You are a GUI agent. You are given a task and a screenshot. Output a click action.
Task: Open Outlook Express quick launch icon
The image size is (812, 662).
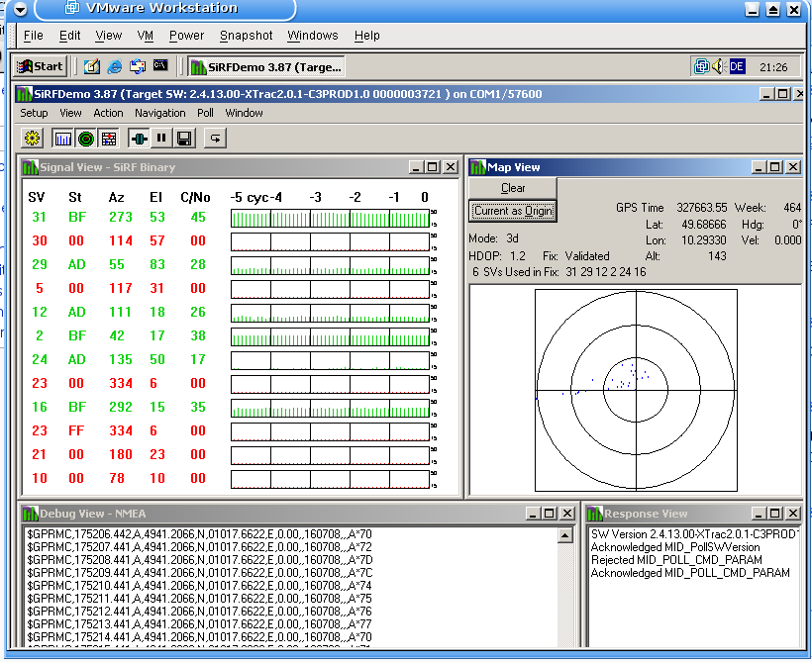138,66
